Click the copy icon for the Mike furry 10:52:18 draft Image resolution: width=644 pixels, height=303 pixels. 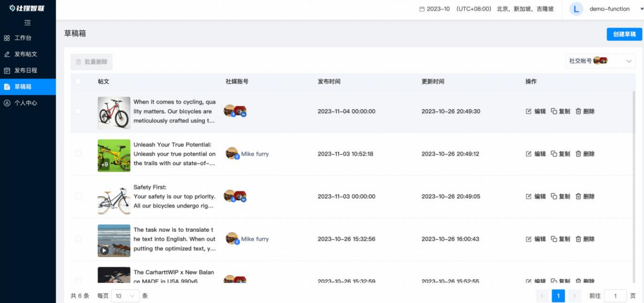click(554, 154)
